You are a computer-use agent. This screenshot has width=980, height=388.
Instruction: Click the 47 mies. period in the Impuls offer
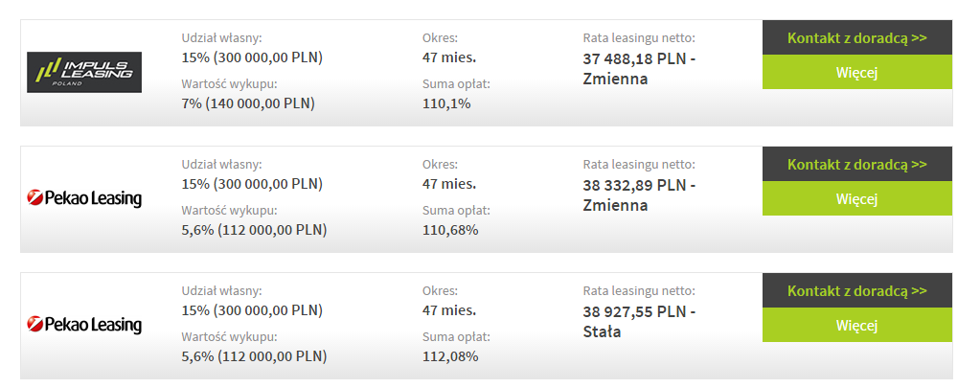click(449, 58)
